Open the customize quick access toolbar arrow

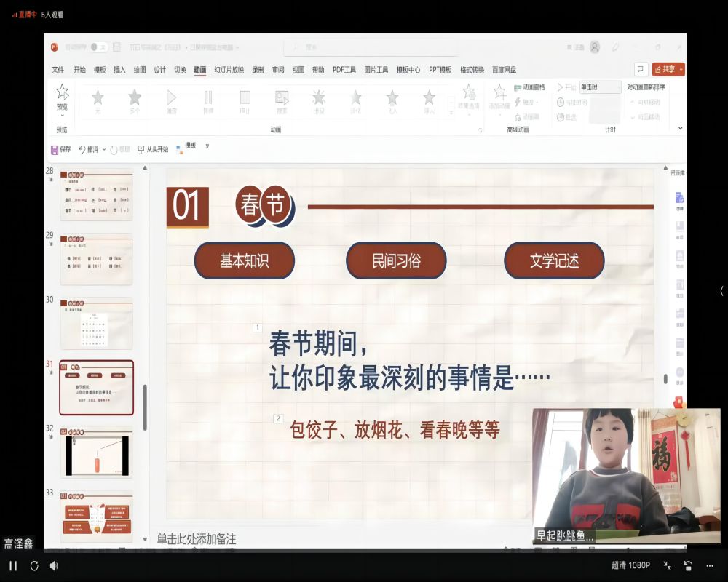207,145
